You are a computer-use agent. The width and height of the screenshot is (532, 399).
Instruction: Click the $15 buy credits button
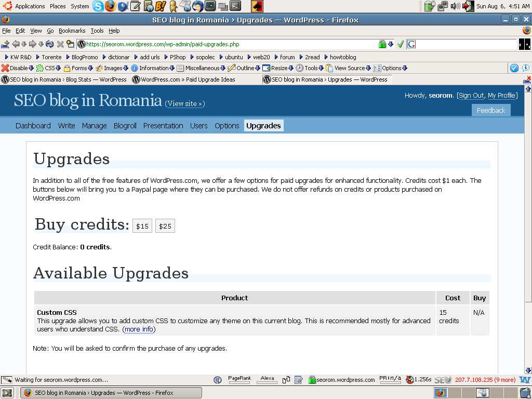click(142, 227)
